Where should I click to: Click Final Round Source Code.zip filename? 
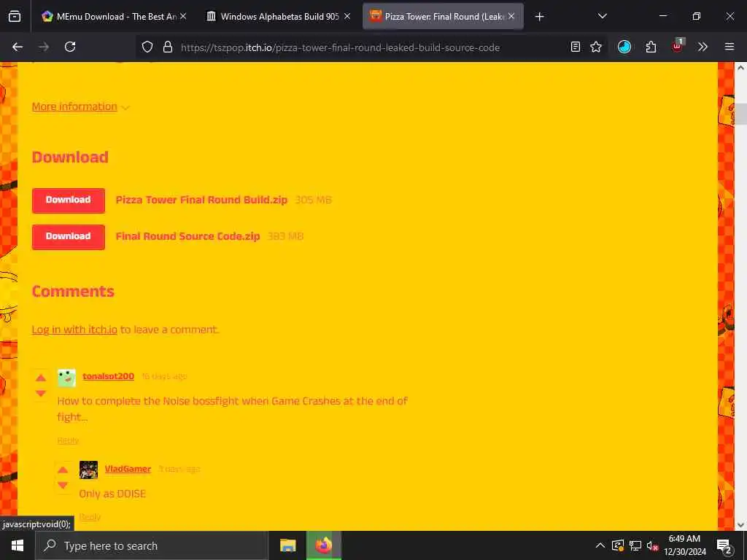pos(187,236)
